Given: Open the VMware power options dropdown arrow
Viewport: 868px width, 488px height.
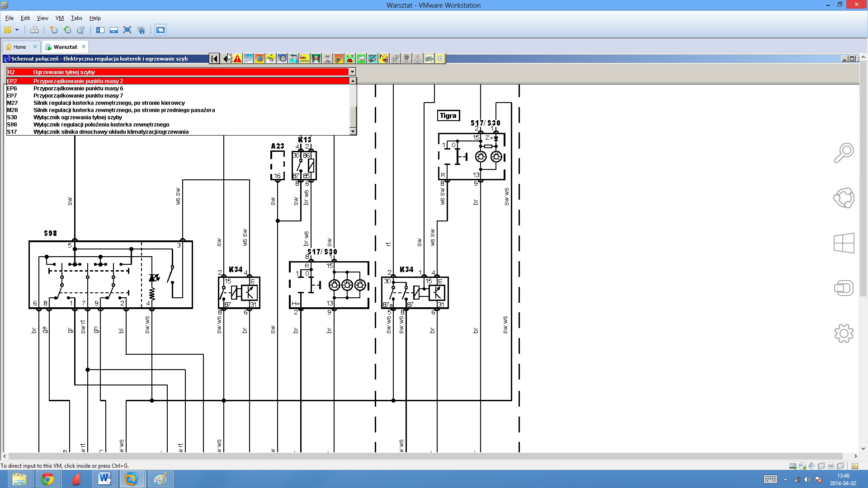Looking at the screenshot, I should tap(17, 30).
